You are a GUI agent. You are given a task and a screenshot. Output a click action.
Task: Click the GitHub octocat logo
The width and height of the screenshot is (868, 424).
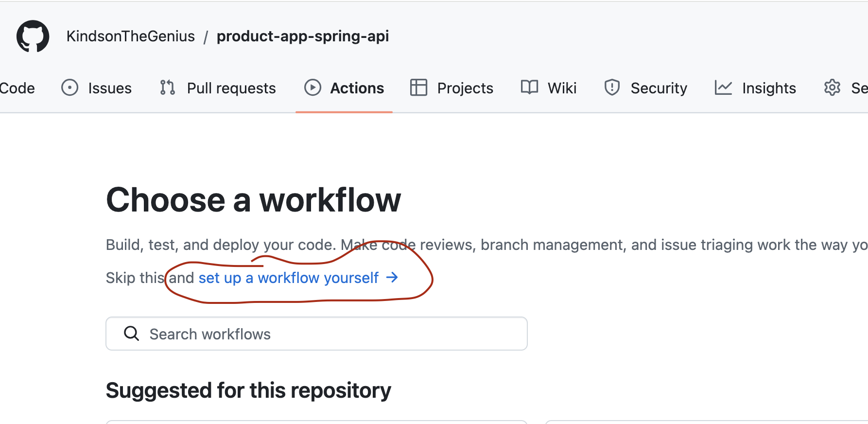coord(33,36)
